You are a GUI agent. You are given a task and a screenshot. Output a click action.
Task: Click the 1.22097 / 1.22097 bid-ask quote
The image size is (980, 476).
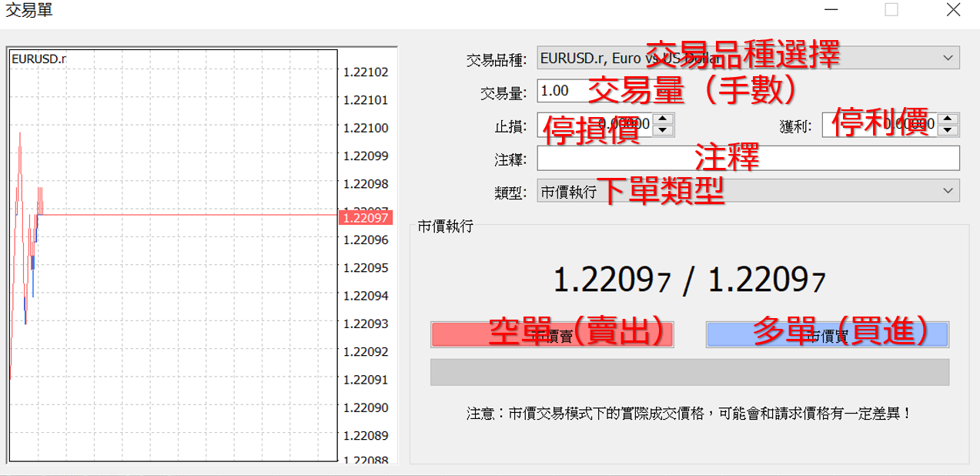[690, 280]
